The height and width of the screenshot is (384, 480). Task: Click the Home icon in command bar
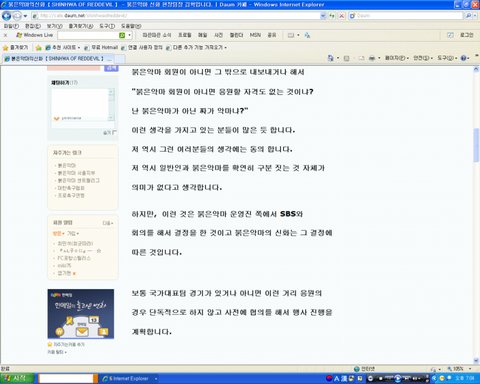(331, 58)
